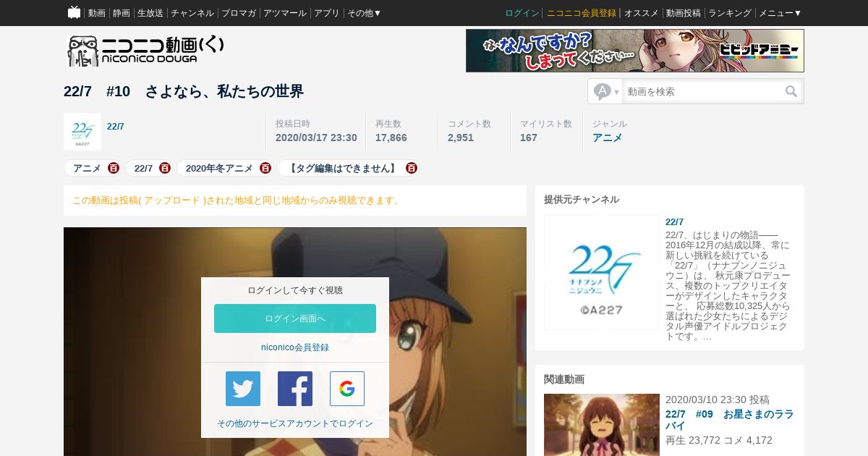
Task: Open the 静画 top menu item
Action: click(122, 13)
